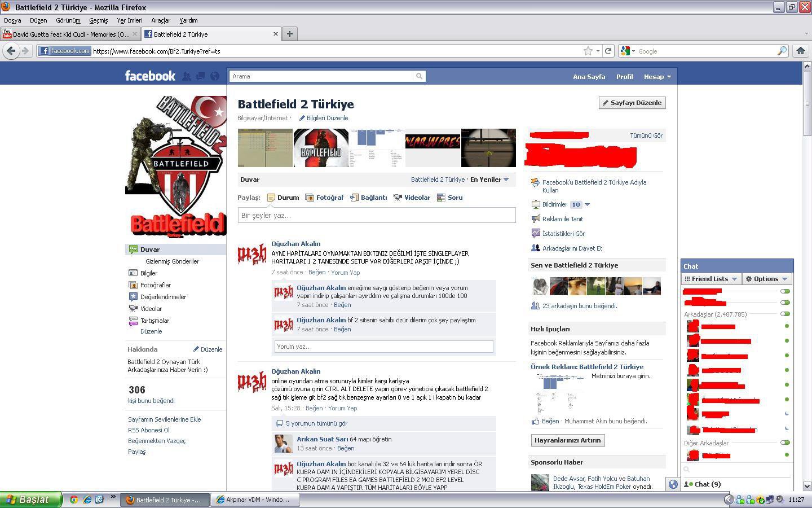Open the Geçmiş menu
The image size is (812, 508).
[x=98, y=20]
